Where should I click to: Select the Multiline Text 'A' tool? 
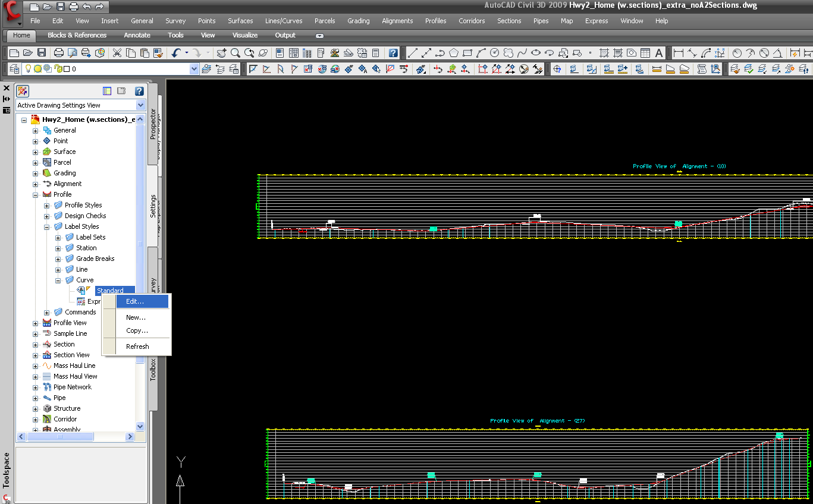pyautogui.click(x=658, y=53)
